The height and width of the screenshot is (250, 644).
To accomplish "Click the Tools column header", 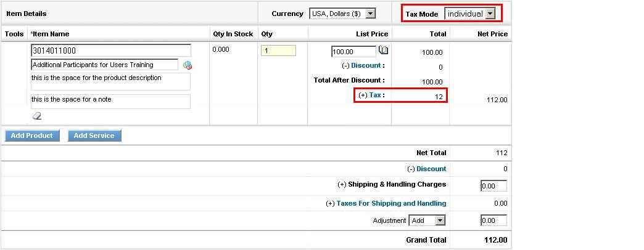I will 14,34.
